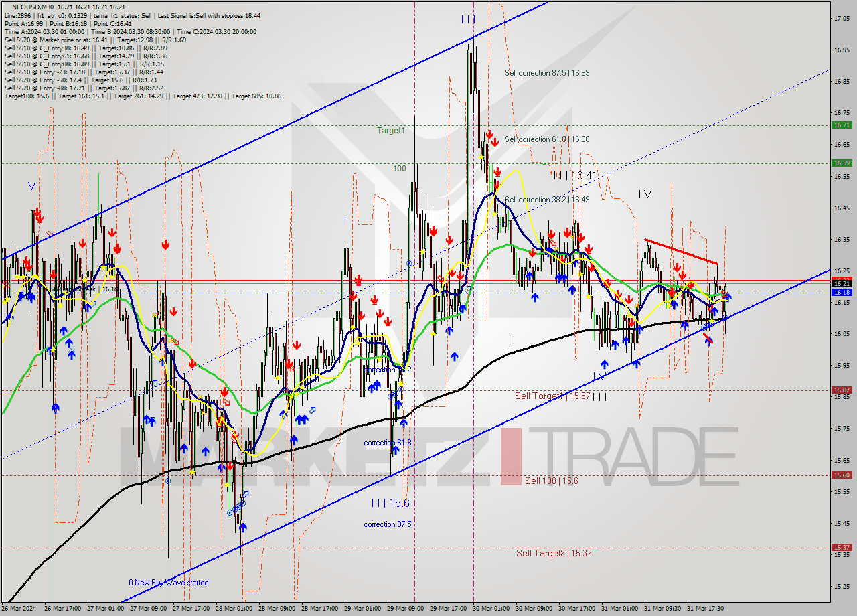
Task: Click the green 16.71 price tag
Action: [x=842, y=125]
